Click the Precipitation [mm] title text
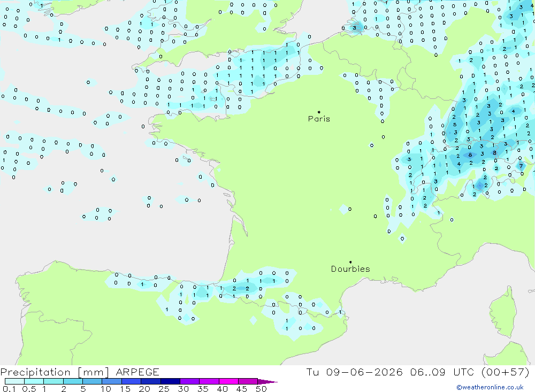 [x=55, y=372]
